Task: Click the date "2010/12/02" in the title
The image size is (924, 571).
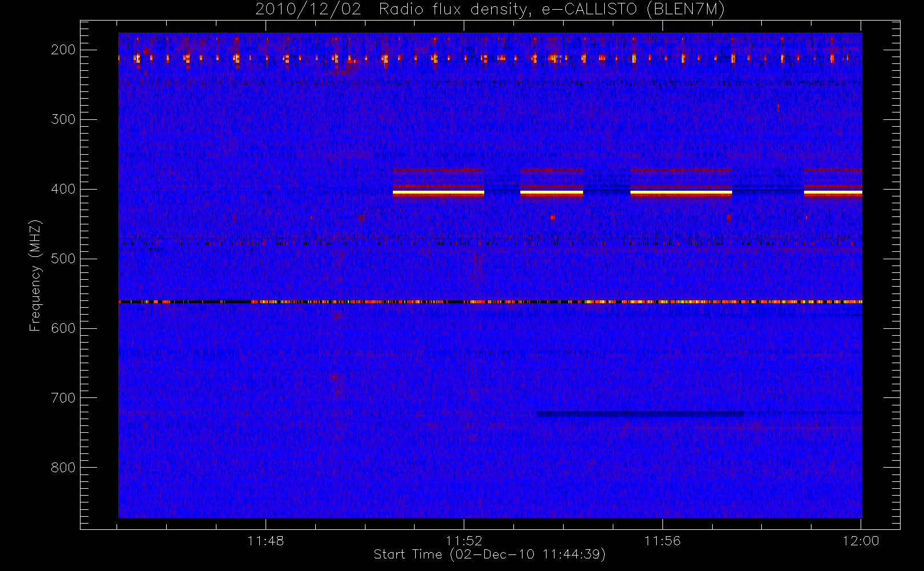Action: [x=308, y=10]
